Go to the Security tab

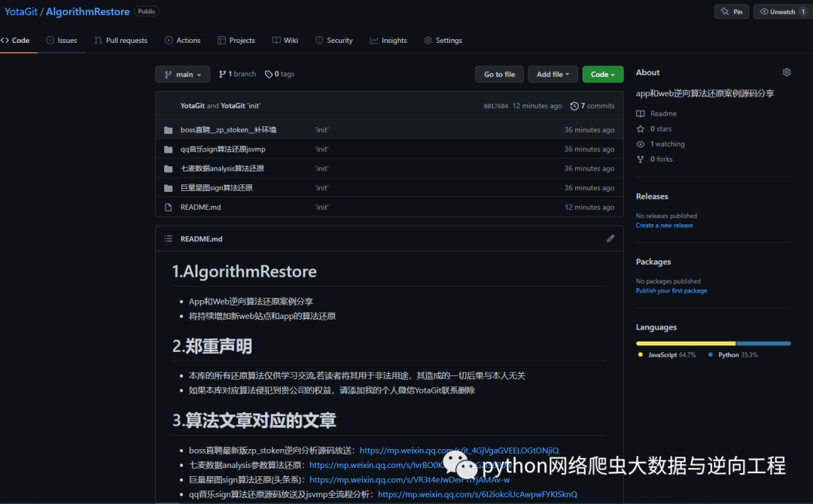point(334,41)
